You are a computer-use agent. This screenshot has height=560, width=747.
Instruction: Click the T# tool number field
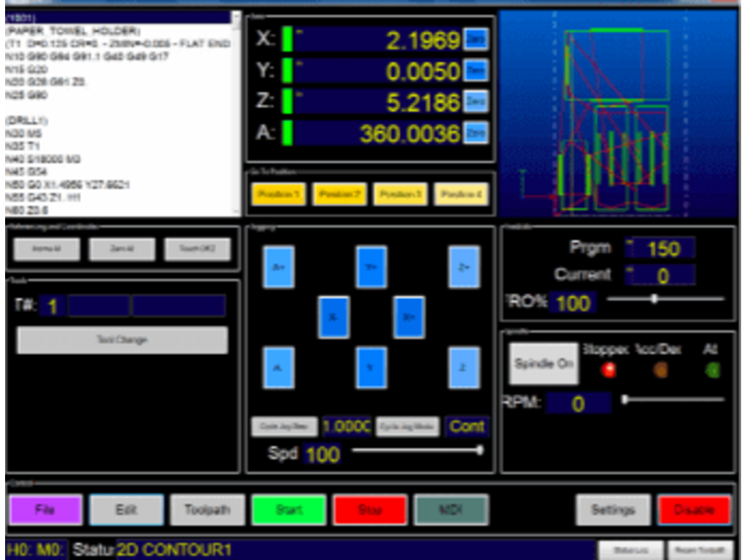coord(53,306)
